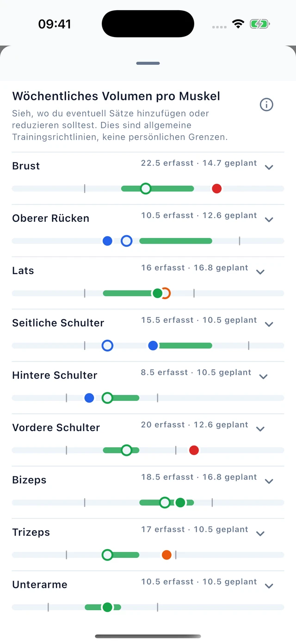
Task: Tap the green dot on Unterarme volume bar
Action: [x=107, y=607]
